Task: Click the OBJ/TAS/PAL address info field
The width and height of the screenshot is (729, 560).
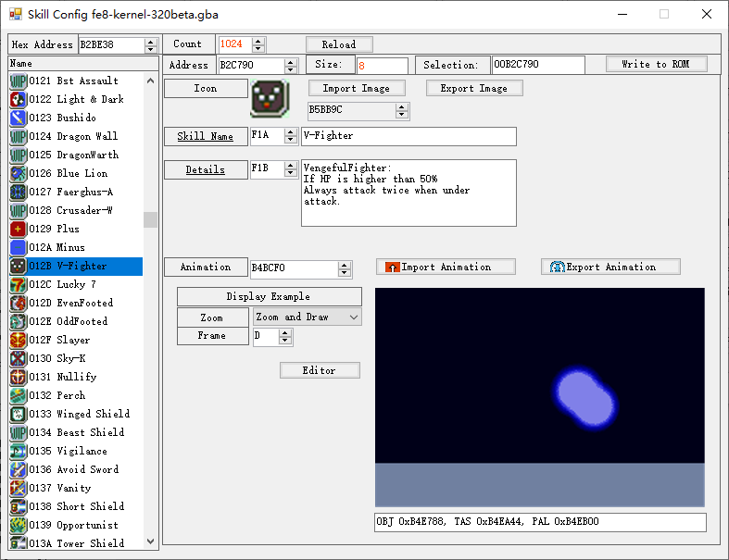Action: pyautogui.click(x=540, y=522)
